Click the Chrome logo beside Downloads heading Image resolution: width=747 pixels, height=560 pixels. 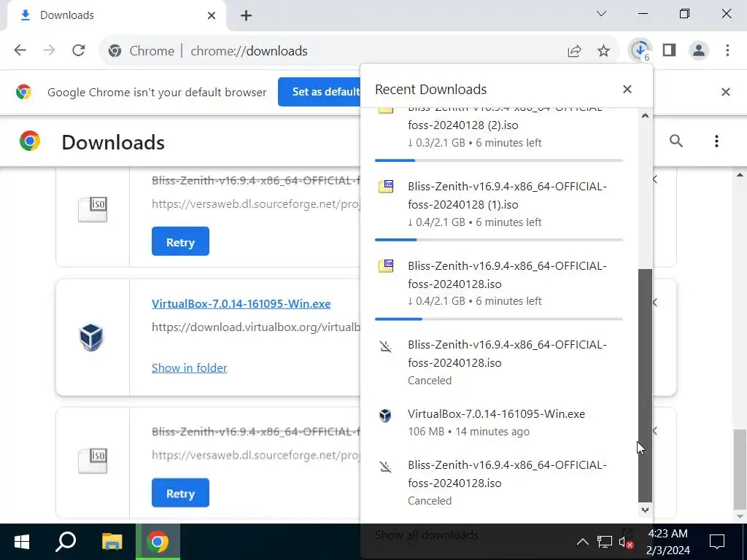(x=29, y=141)
